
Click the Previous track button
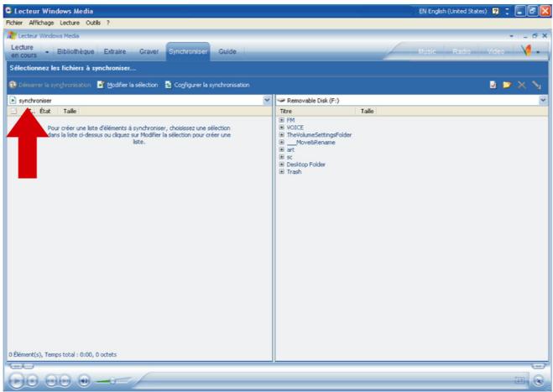click(x=51, y=381)
